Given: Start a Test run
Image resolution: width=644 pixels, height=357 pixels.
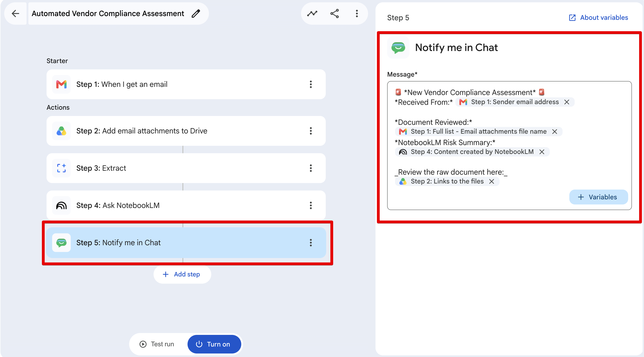Looking at the screenshot, I should pyautogui.click(x=157, y=344).
